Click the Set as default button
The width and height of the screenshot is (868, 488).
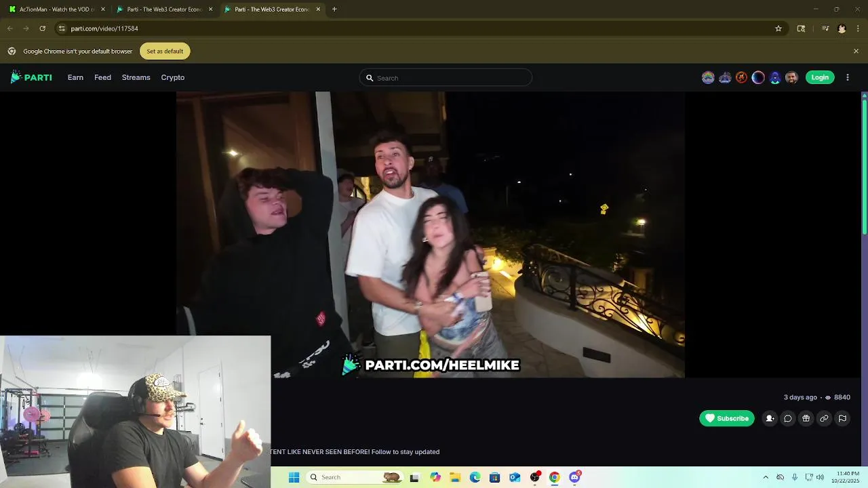(165, 51)
